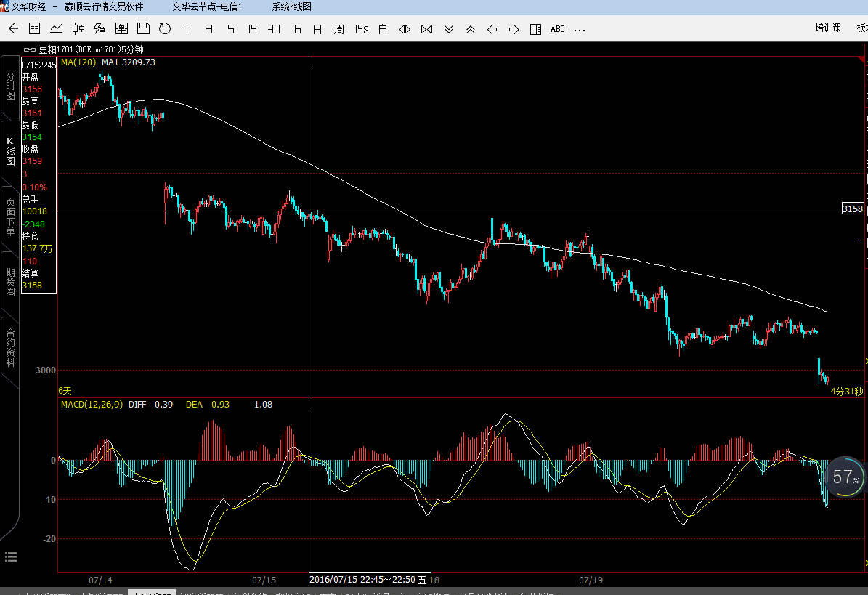Switch chart to 1h period

(x=296, y=29)
